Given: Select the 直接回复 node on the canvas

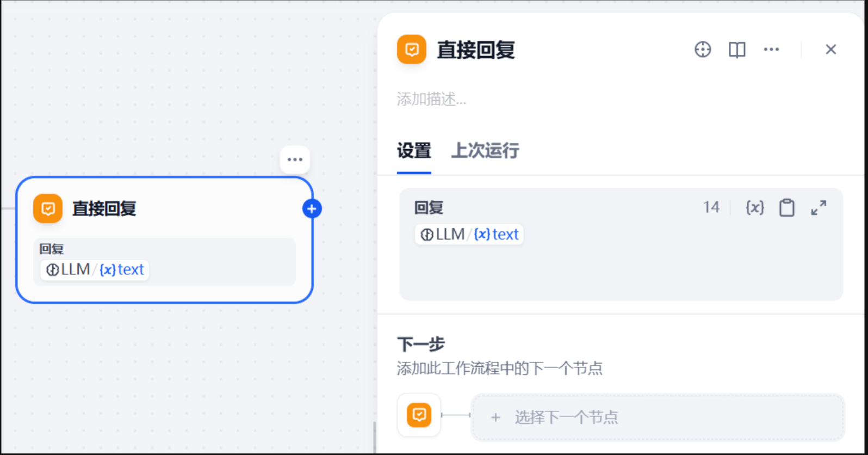Looking at the screenshot, I should [x=164, y=240].
